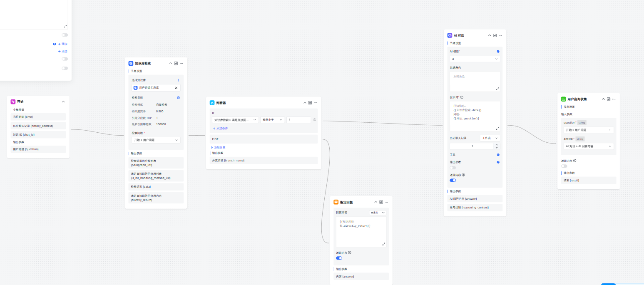The width and height of the screenshot is (644, 285).
Task: Toggle 返回内容 switch in 指定回复 node
Action: click(339, 258)
